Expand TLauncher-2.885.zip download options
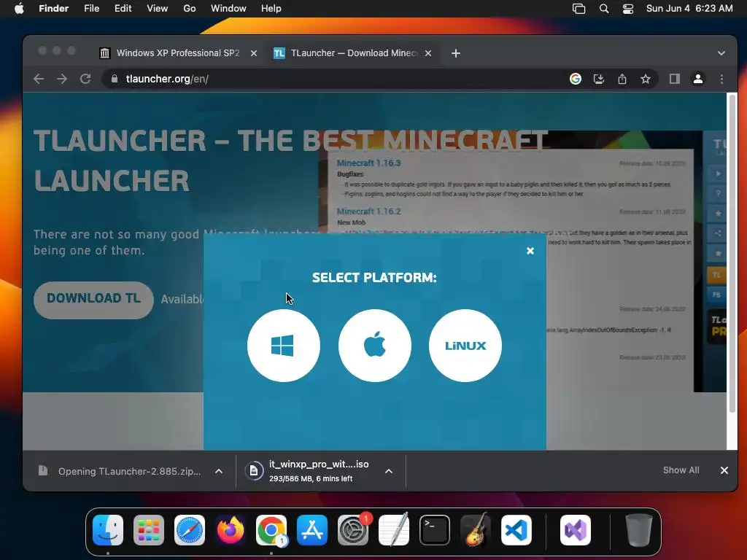 (x=219, y=472)
